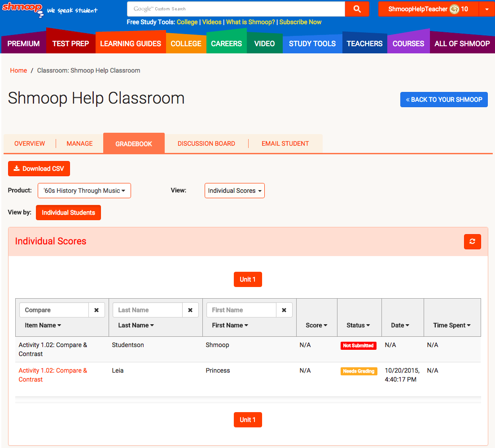Open the STUDY TOOLS navigation tab
Image resolution: width=495 pixels, height=448 pixels.
click(x=312, y=43)
